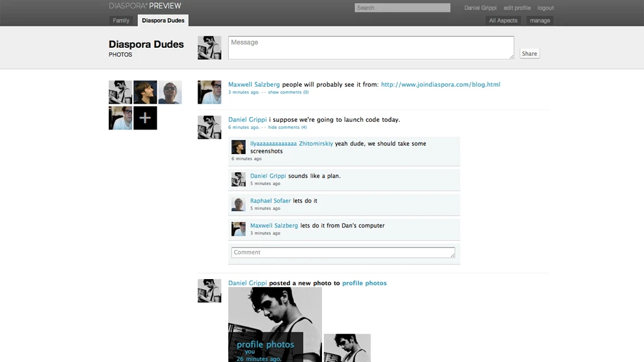Click 'profile photos' overlay caption on image
644x362 pixels.
point(265,345)
